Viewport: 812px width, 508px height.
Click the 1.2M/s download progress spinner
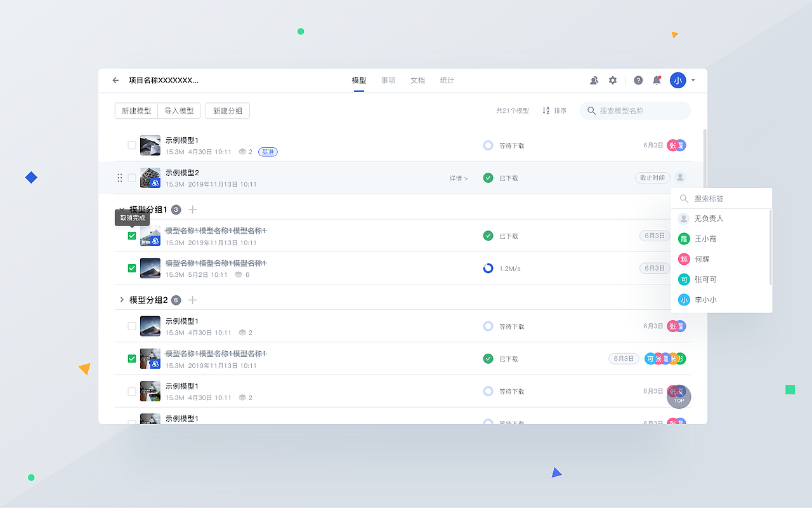coord(487,268)
